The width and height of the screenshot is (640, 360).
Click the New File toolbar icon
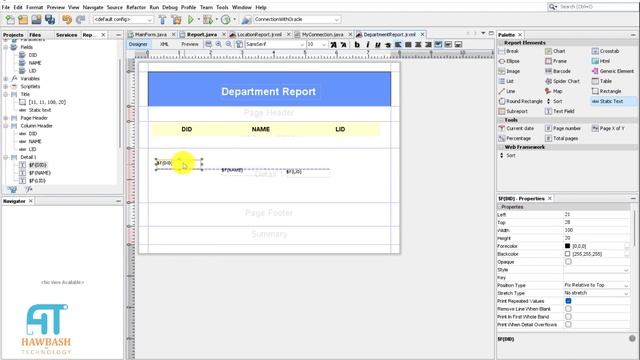pos(10,19)
